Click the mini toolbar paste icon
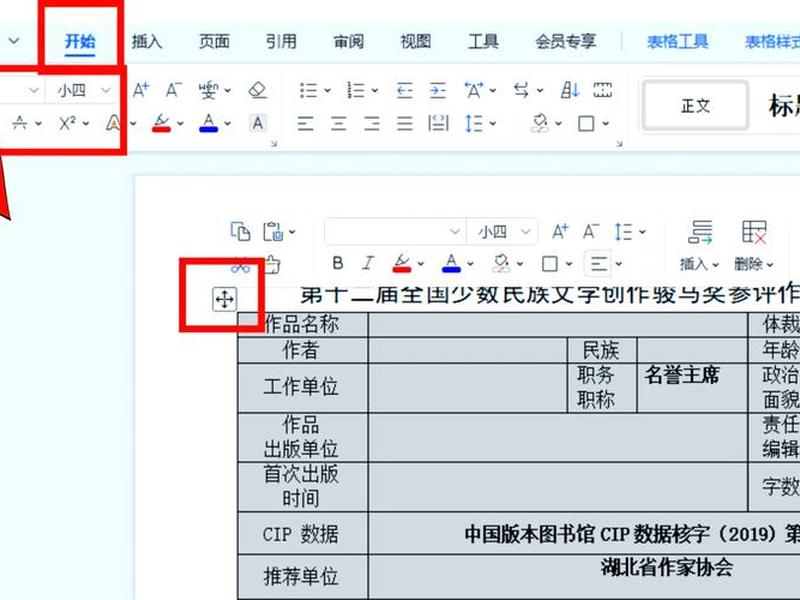Viewport: 800px width, 600px height. pos(273,231)
